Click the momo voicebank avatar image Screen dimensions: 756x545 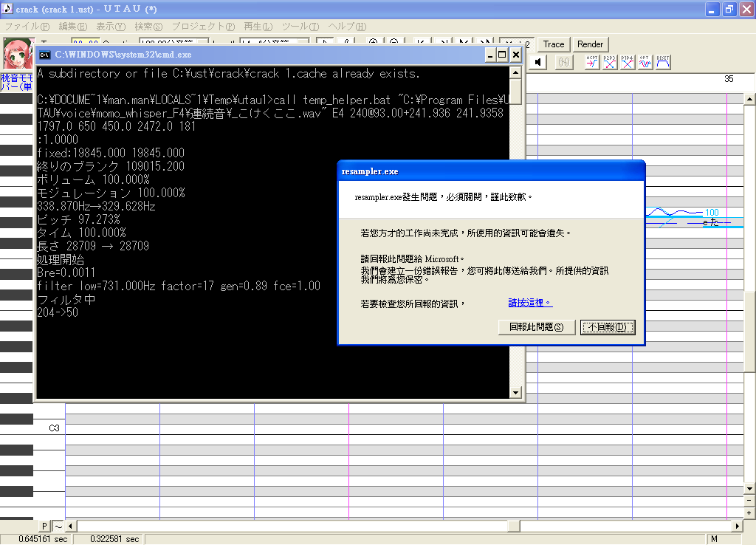pos(18,54)
